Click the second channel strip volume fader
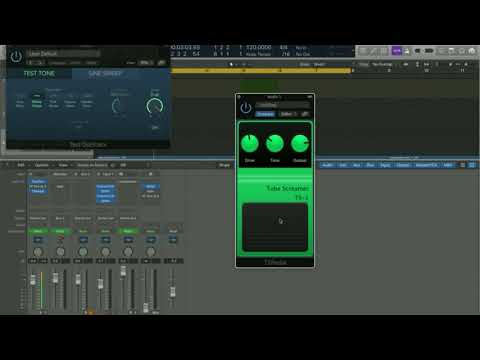Image resolution: width=480 pixels, height=360 pixels. (x=55, y=278)
